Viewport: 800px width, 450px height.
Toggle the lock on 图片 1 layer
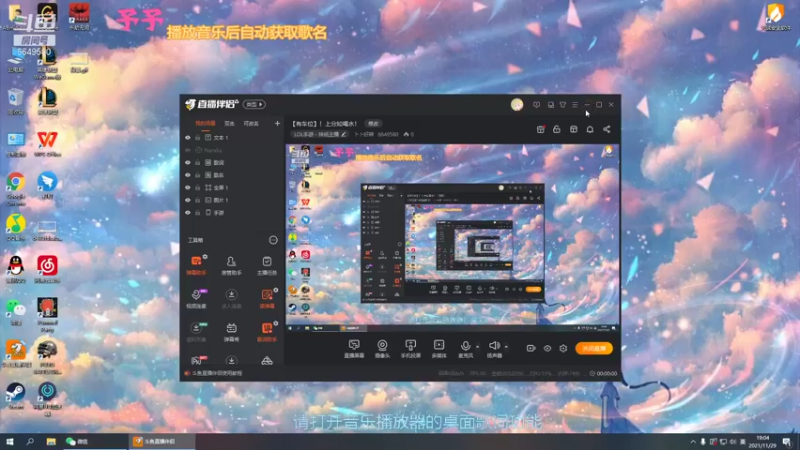point(198,200)
